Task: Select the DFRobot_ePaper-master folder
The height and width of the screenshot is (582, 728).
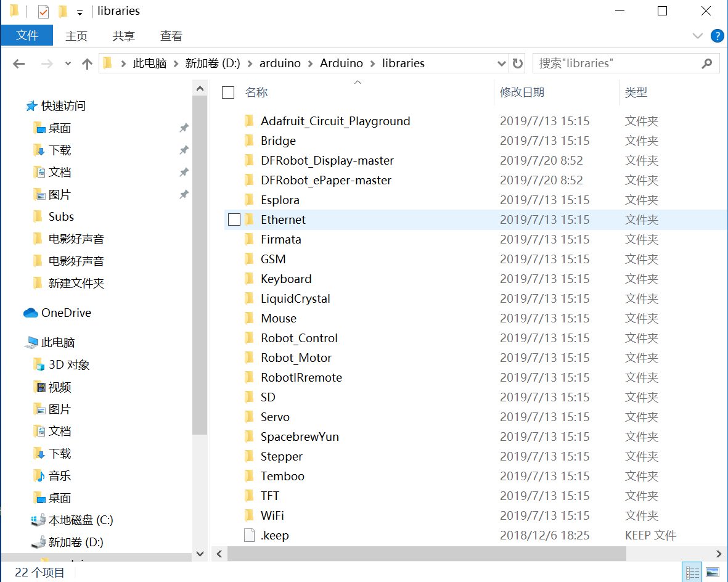Action: tap(326, 180)
